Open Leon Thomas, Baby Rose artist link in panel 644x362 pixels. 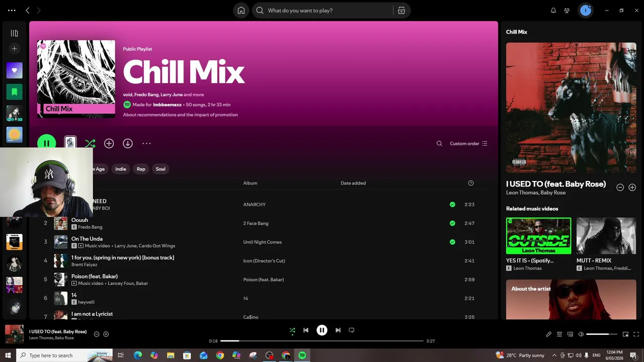(x=536, y=193)
